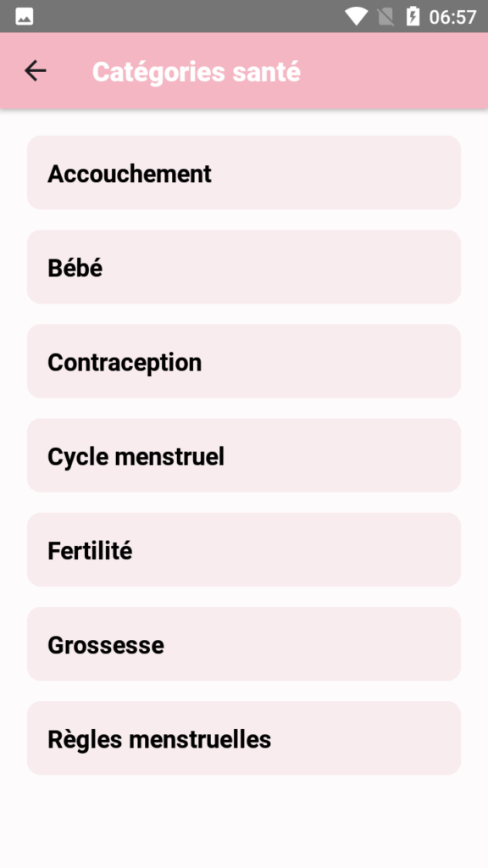View the Cycle menstruel category
The image size is (488, 868).
tap(244, 455)
